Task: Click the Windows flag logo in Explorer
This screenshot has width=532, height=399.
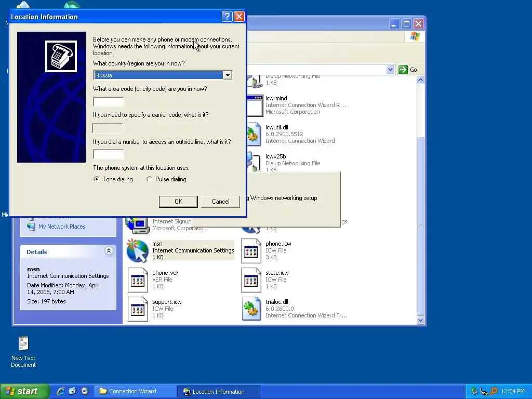Action: pos(415,36)
